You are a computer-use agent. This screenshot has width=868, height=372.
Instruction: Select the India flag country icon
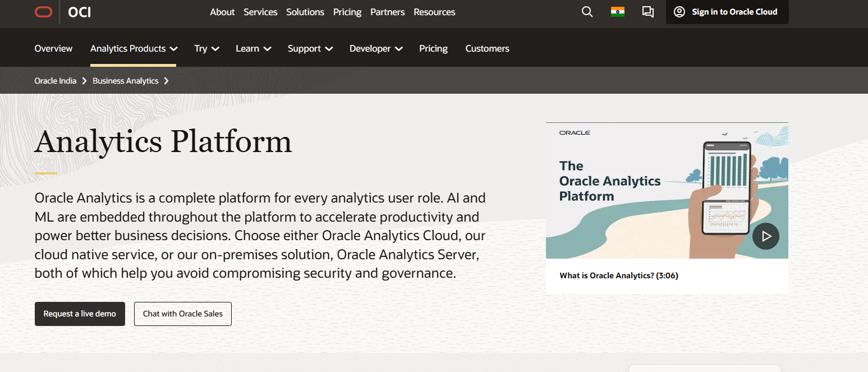click(x=618, y=12)
